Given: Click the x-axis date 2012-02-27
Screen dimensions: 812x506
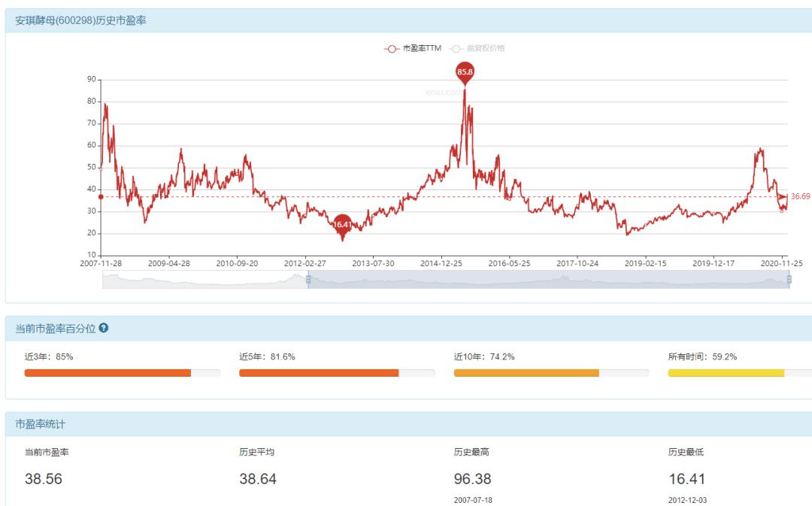Looking at the screenshot, I should pyautogui.click(x=305, y=263).
